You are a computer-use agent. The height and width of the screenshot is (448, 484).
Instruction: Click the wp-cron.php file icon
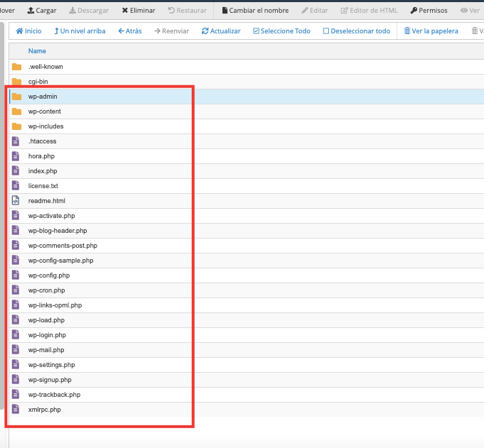(16, 290)
